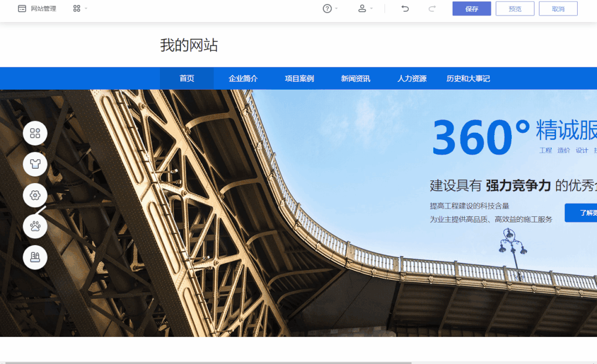Undo the last change
The width and height of the screenshot is (597, 364).
tap(404, 8)
